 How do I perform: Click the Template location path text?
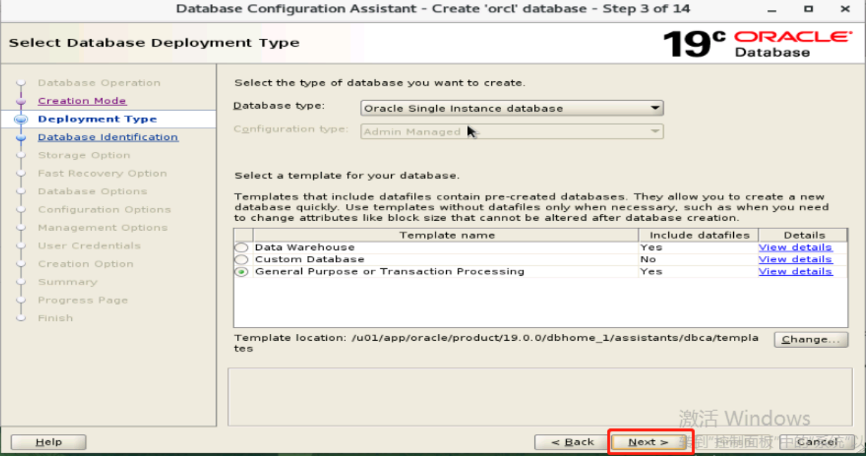point(496,343)
